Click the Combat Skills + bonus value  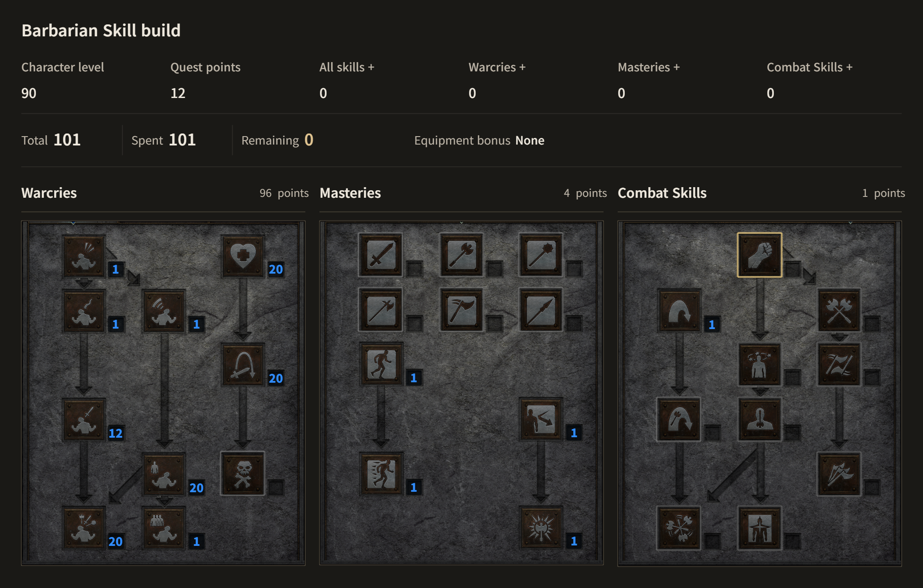pos(770,93)
